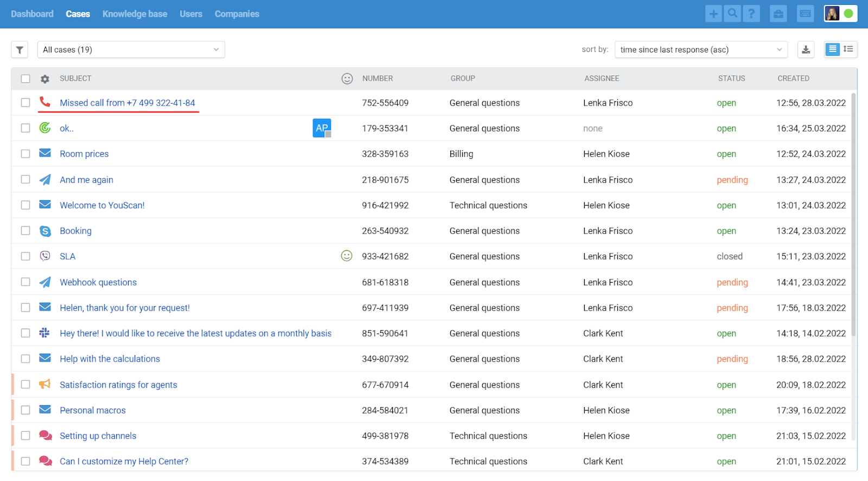Screen dimensions: 868x481
Task: Open the Setting up channels case
Action: point(98,436)
